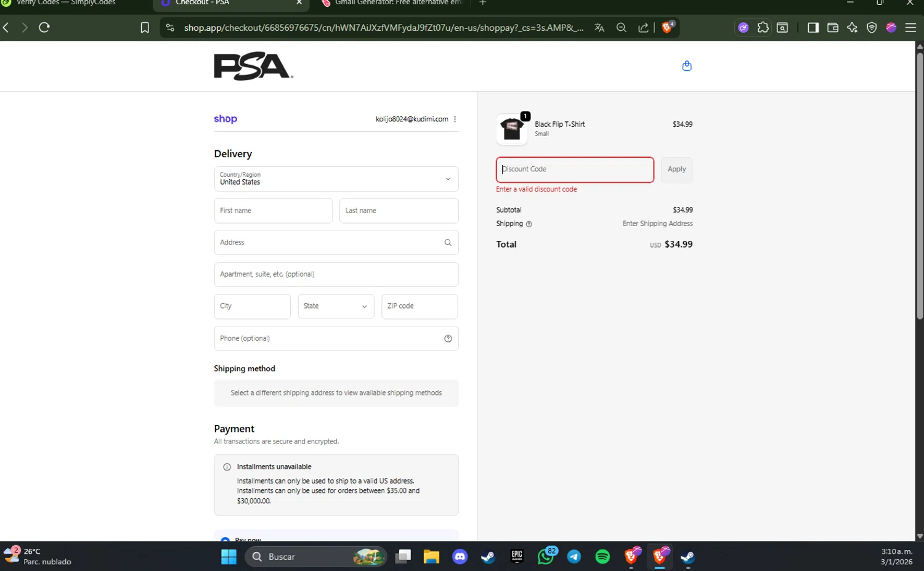The height and width of the screenshot is (571, 924).
Task: Click the phone field help icon
Action: coord(448,338)
